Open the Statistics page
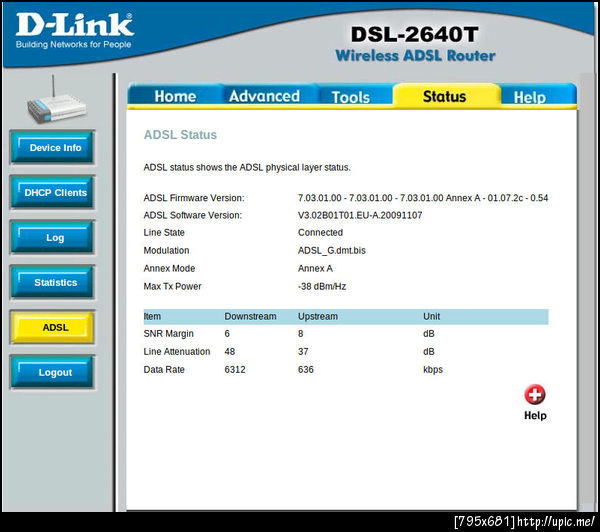600x532 pixels. pos(52,282)
